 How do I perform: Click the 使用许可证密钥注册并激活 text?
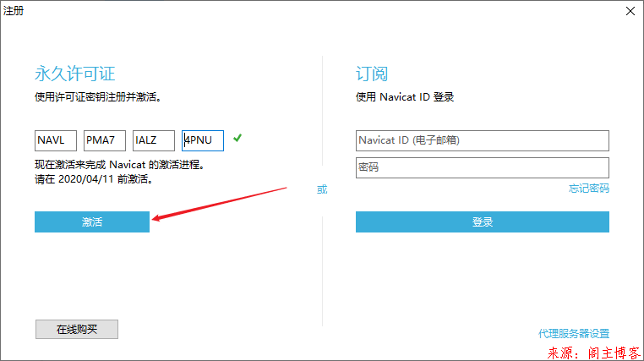tap(97, 97)
